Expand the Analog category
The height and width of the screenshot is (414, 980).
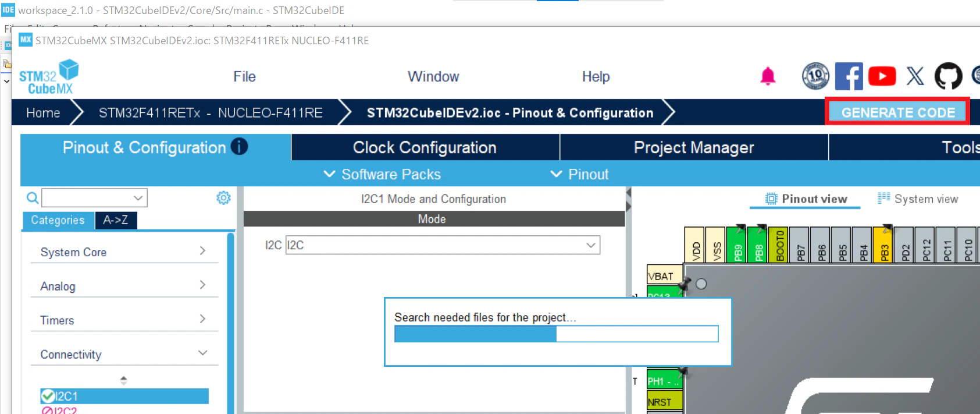(x=124, y=286)
